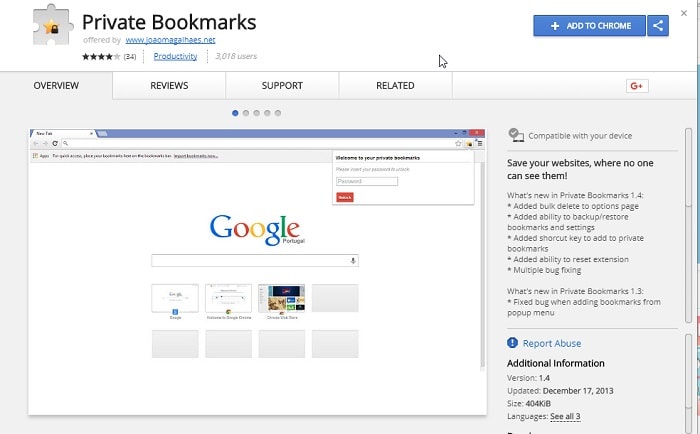Click the Google+ G+ button
Viewport: 700px width, 434px height.
637,86
